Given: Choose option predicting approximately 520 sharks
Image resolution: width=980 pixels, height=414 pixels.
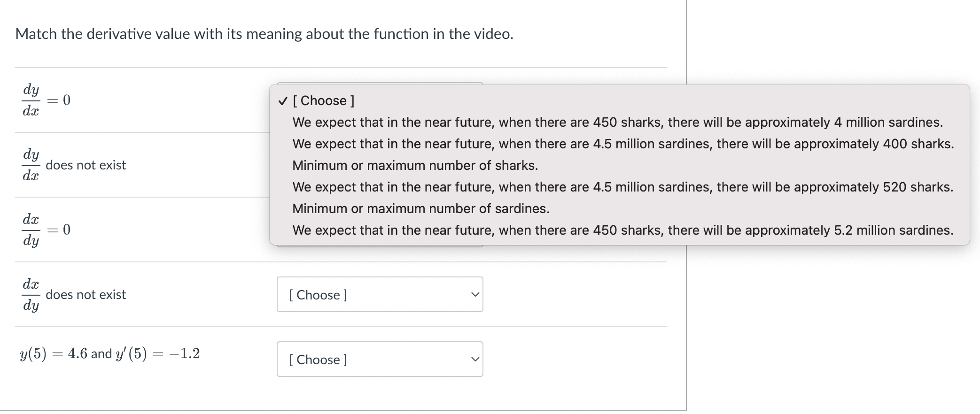Looking at the screenshot, I should click(x=622, y=187).
